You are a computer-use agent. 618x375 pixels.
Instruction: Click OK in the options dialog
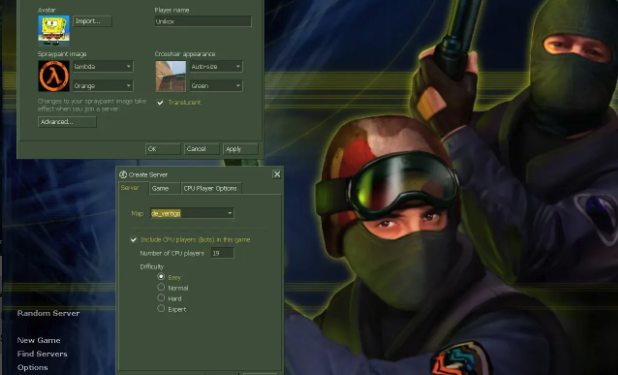click(x=163, y=149)
